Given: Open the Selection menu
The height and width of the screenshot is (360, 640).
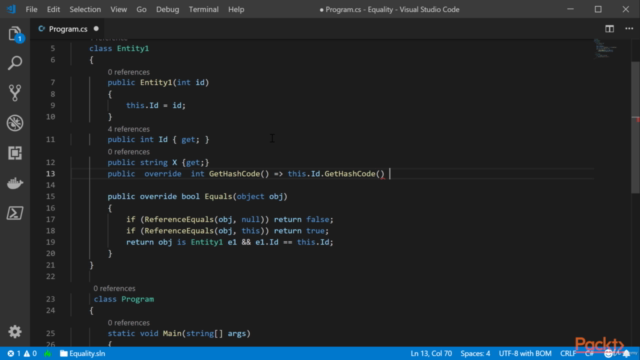Looking at the screenshot, I should pos(85,9).
